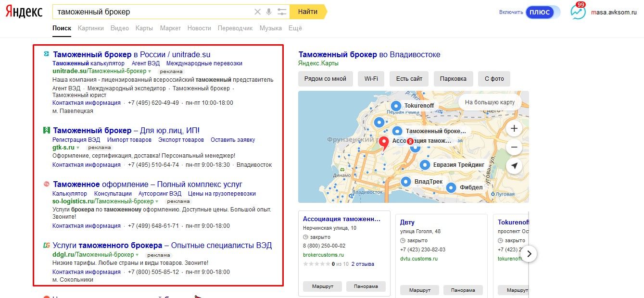Open Таможенное оформление – Полный комплекс услуг
This screenshot has width=644, height=298.
coord(148,185)
